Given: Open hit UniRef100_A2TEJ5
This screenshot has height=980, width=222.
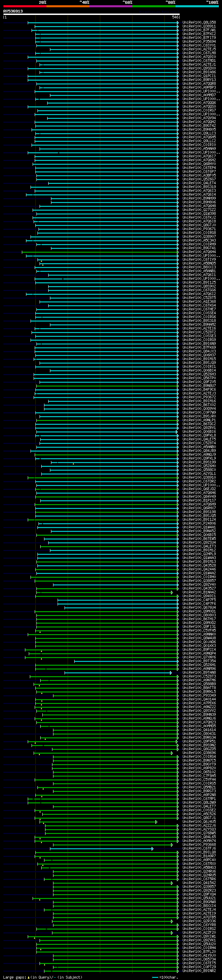Looking at the screenshot, I should point(199,49).
